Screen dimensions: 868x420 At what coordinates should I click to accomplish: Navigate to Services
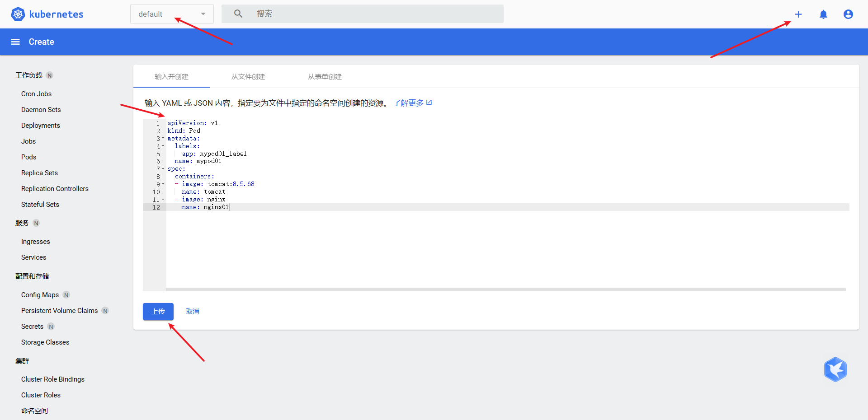point(33,257)
